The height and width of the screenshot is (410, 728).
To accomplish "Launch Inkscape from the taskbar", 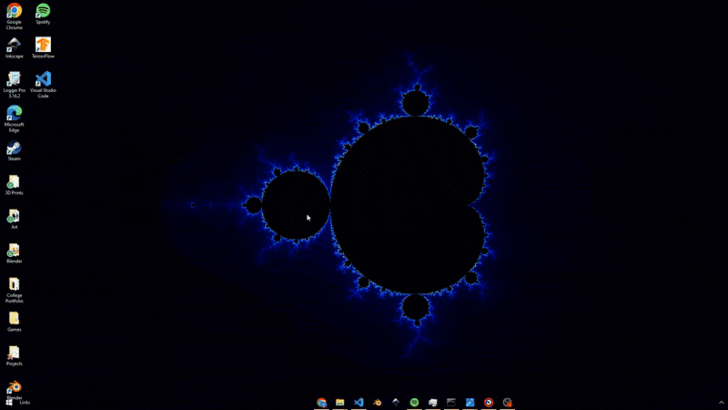I will click(x=396, y=402).
